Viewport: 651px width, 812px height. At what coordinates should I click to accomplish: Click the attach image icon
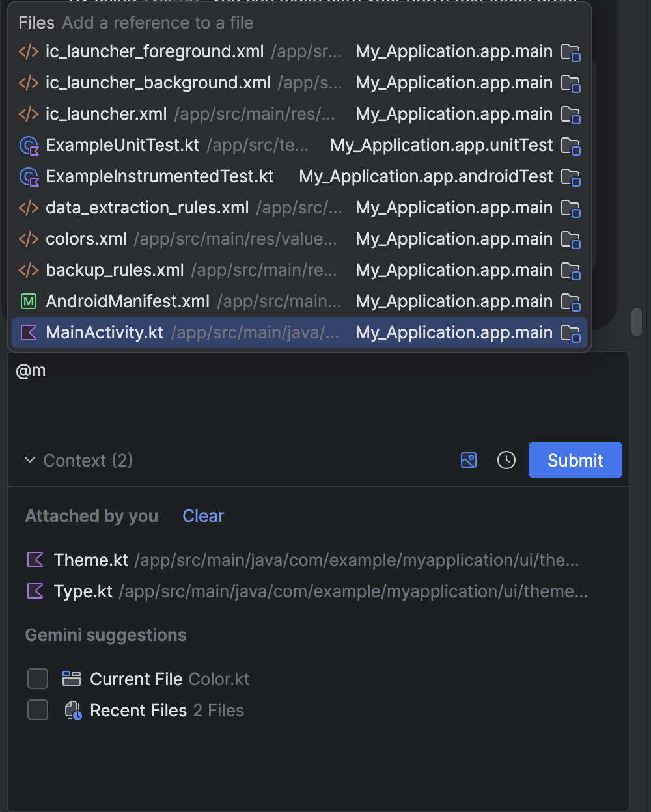coord(469,460)
